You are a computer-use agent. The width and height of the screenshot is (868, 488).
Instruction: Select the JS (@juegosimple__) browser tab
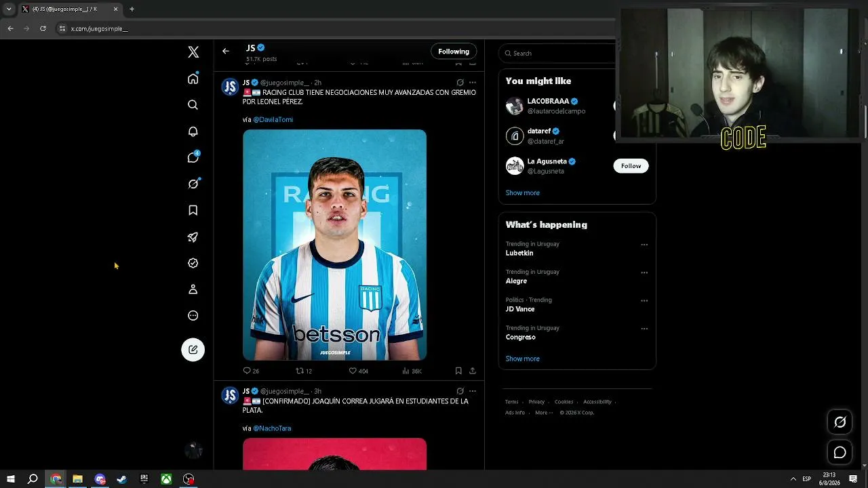69,9
